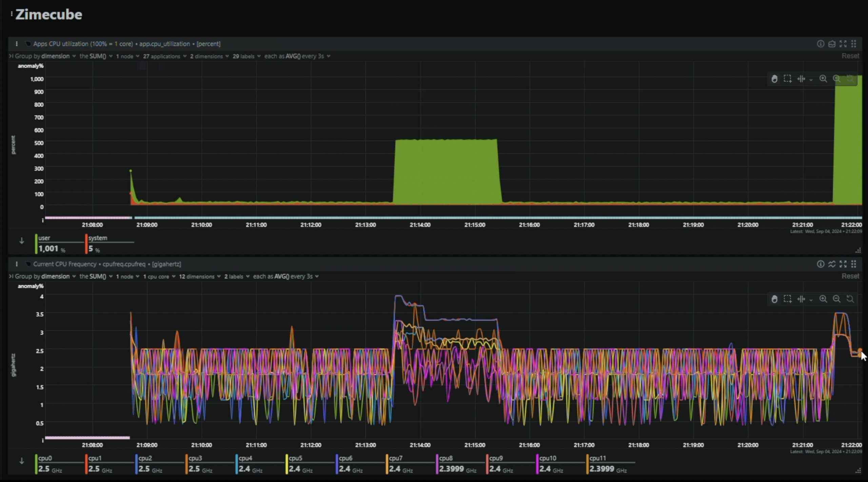Viewport: 868px width, 482px height.
Task: Toggle the system dimension in the legend
Action: click(x=98, y=238)
